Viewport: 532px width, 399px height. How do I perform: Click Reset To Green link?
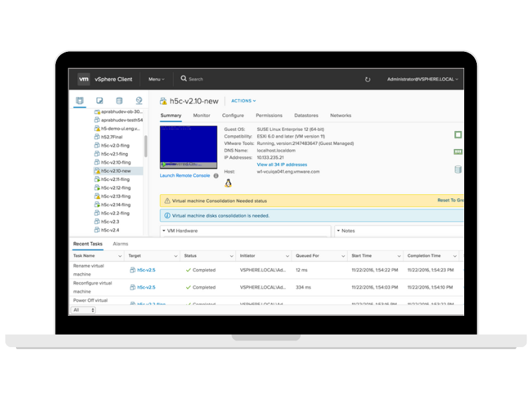(450, 200)
